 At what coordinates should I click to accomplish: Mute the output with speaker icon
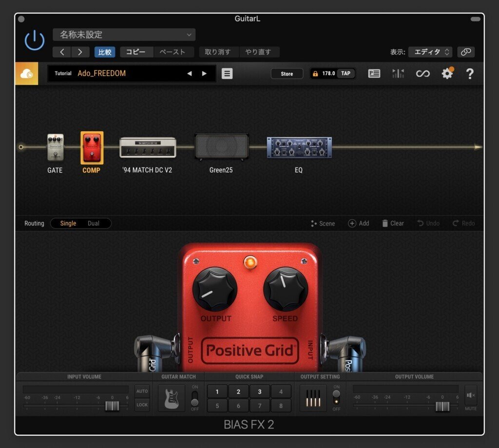(471, 395)
